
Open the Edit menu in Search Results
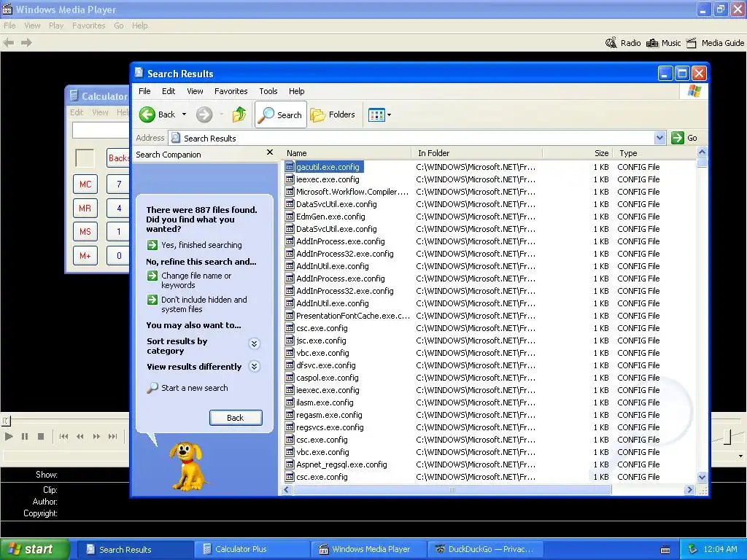pyautogui.click(x=169, y=91)
